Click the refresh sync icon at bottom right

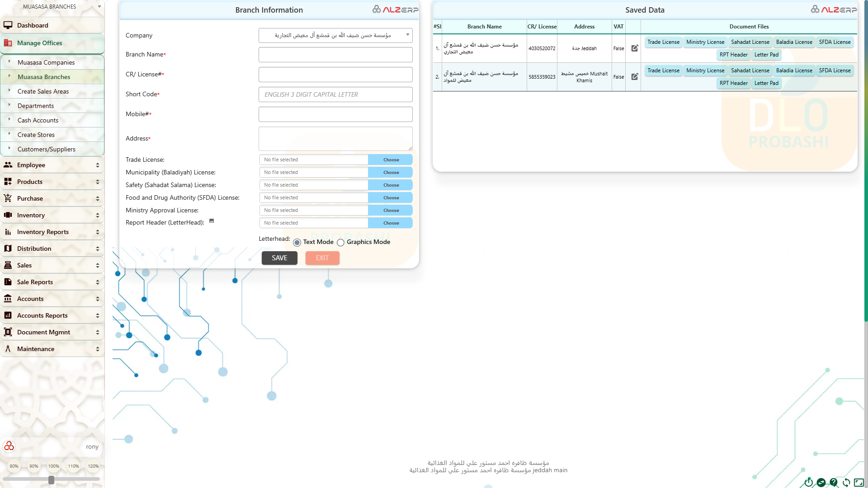pyautogui.click(x=846, y=482)
